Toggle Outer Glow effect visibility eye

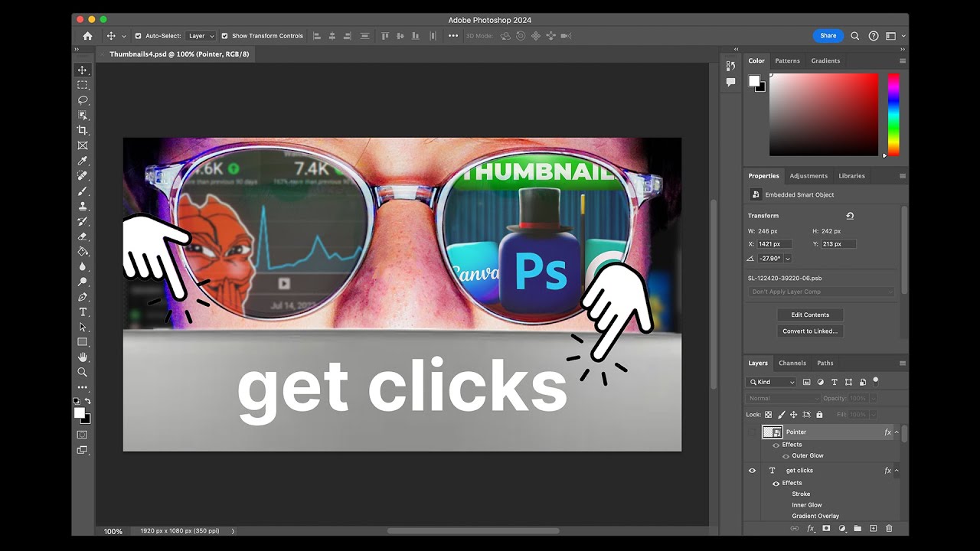[x=786, y=456]
